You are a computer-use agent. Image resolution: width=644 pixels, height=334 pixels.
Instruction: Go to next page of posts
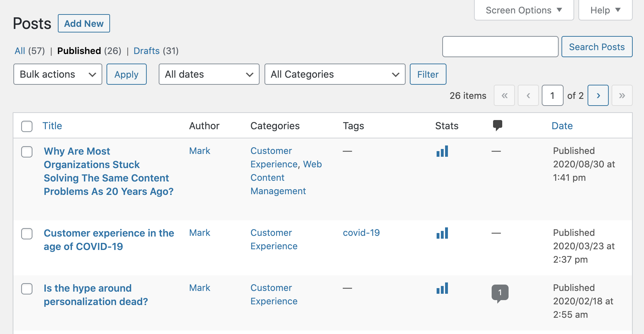point(598,95)
